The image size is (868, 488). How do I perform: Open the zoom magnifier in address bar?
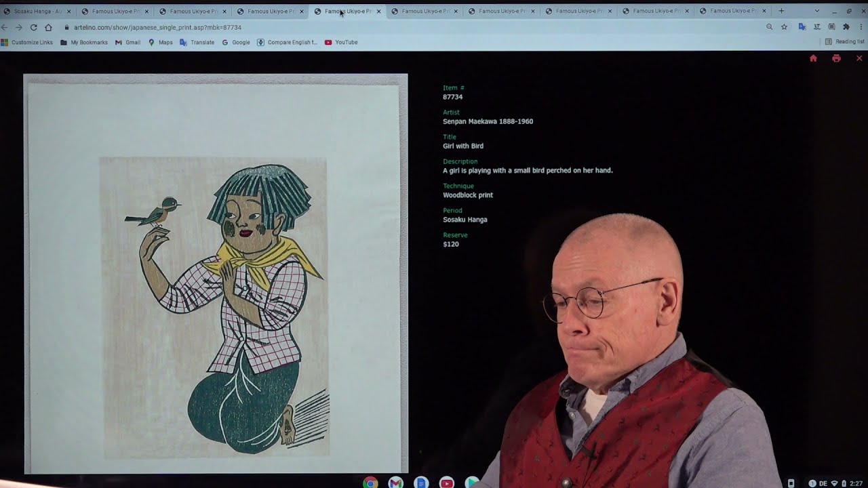pos(769,27)
